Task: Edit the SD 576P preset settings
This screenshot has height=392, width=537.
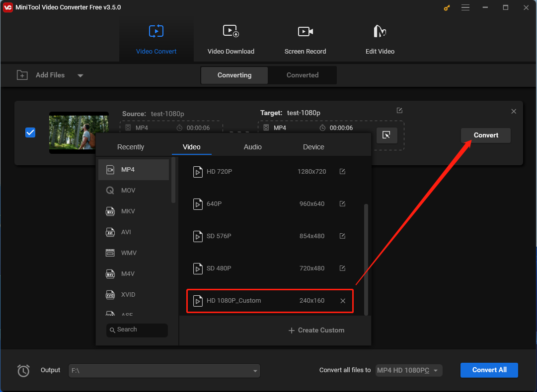Action: click(342, 236)
